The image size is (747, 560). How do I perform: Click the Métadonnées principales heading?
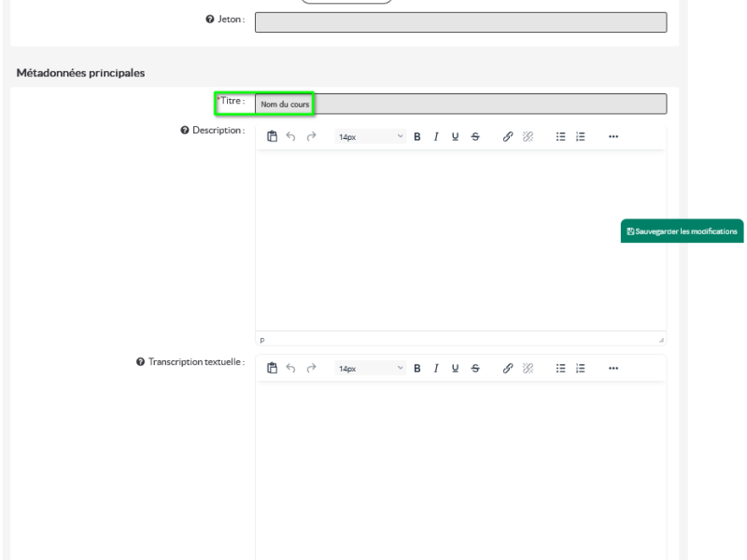(x=80, y=73)
